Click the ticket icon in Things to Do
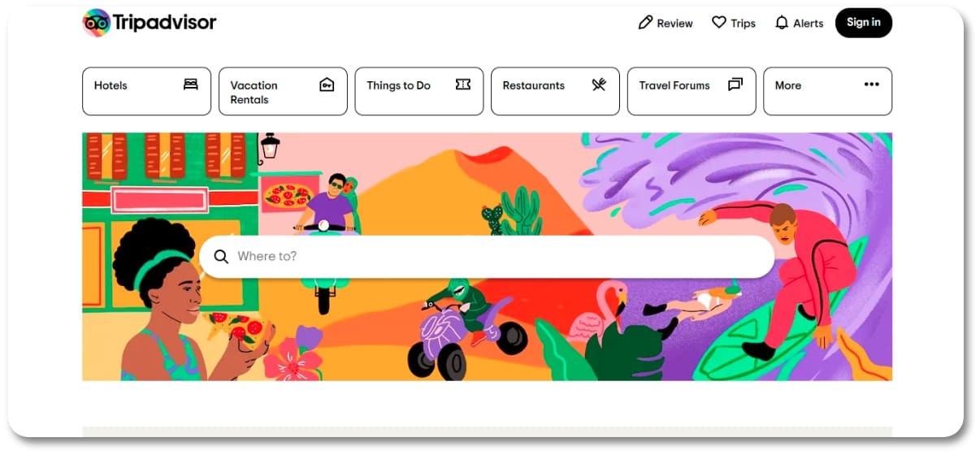The width and height of the screenshot is (980, 455). click(x=463, y=84)
